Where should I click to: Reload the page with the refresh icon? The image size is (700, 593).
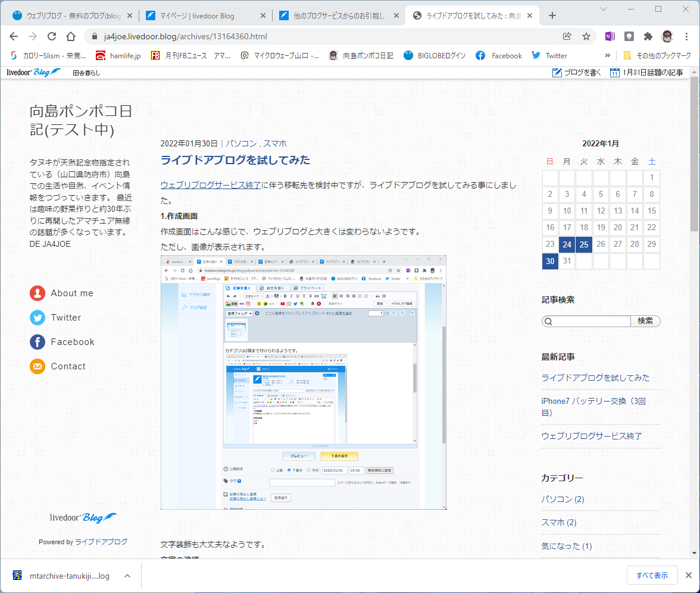point(52,37)
